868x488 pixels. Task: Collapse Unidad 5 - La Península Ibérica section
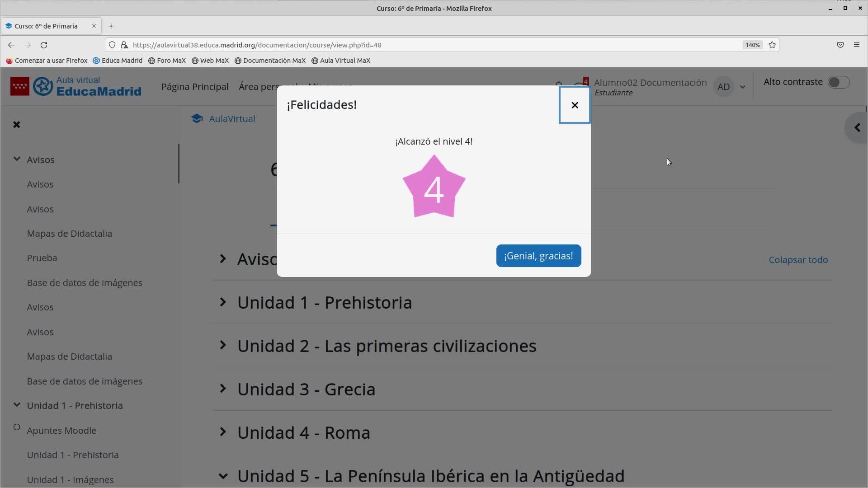(x=223, y=475)
